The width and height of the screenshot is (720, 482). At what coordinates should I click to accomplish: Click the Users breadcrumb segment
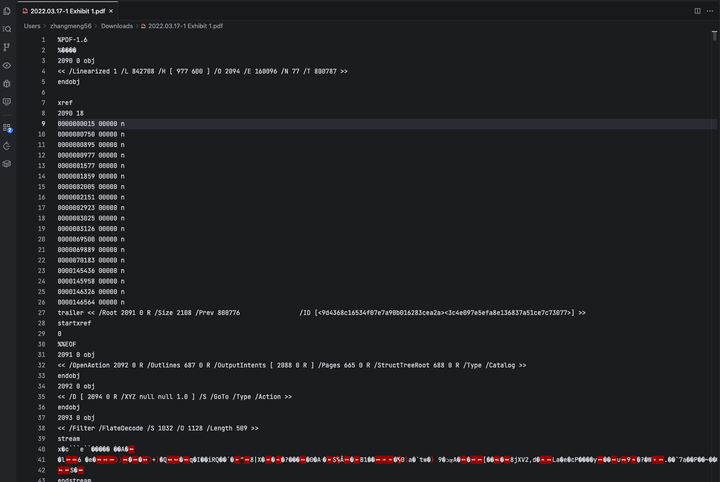click(x=32, y=26)
